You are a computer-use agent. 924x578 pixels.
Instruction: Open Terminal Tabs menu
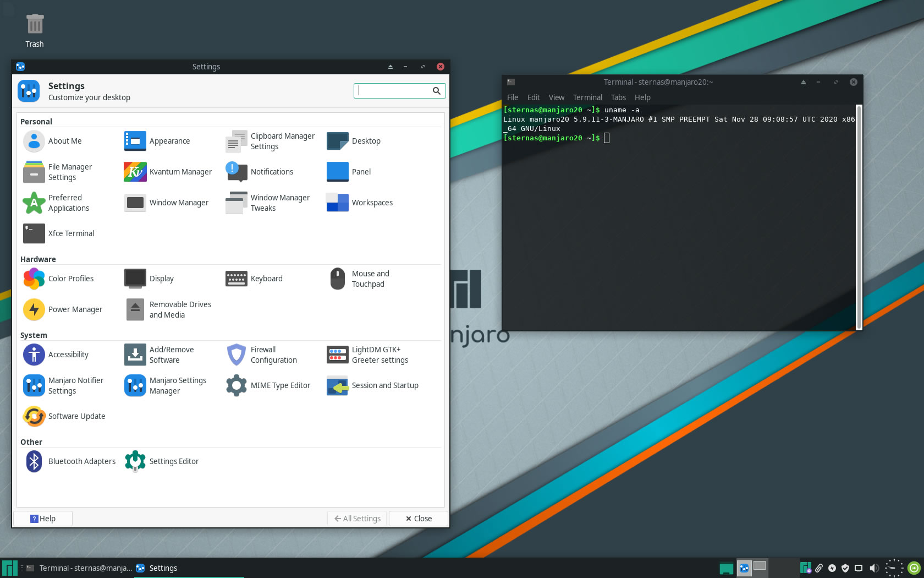click(x=618, y=97)
